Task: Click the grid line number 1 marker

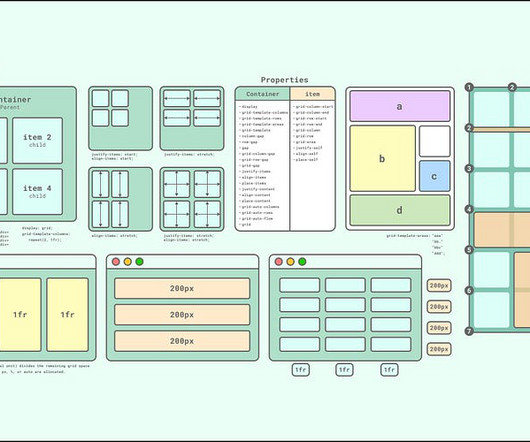Action: click(469, 88)
